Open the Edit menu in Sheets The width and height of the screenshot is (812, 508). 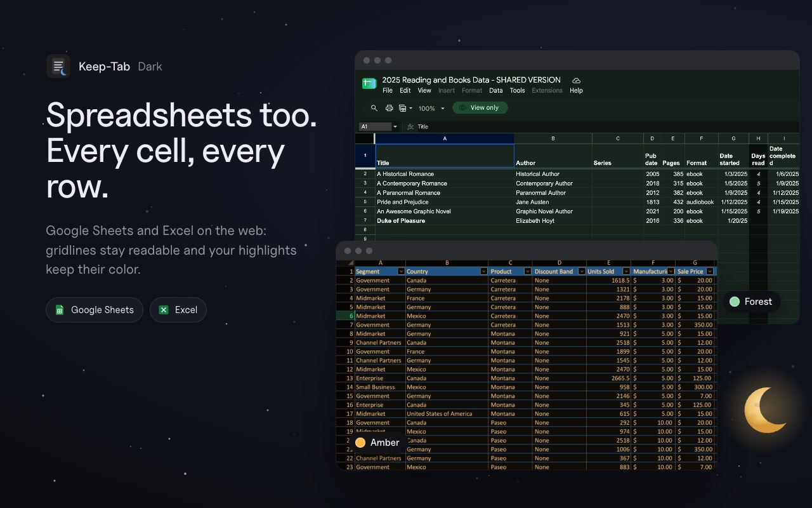pos(405,90)
